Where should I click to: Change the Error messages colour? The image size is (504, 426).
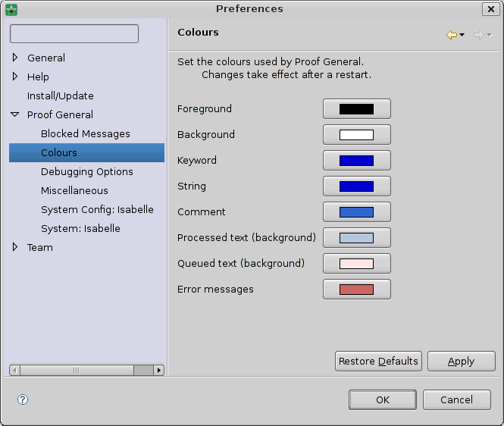357,289
